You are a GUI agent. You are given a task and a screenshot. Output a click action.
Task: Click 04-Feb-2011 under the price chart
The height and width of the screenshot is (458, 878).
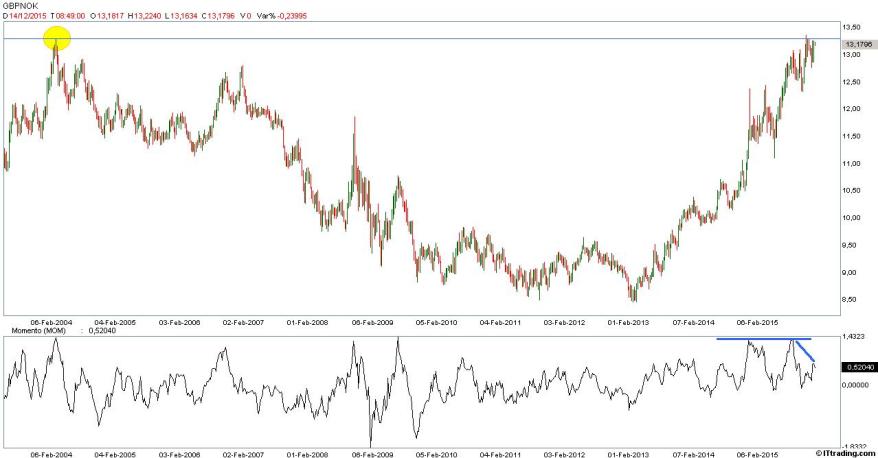point(500,323)
